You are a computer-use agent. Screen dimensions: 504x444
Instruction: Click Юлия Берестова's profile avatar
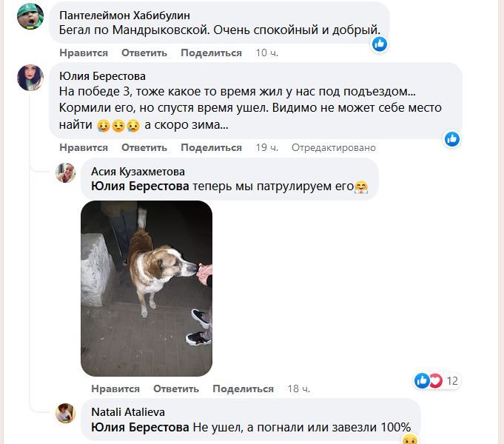click(x=30, y=77)
